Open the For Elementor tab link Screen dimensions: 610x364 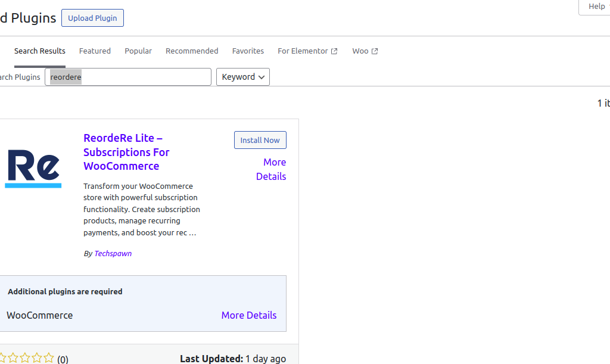[x=303, y=51]
